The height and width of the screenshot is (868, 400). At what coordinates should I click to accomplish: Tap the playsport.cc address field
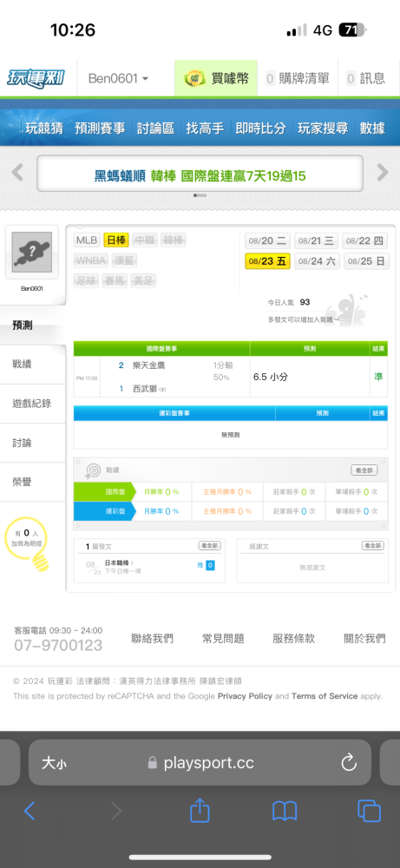pyautogui.click(x=200, y=763)
